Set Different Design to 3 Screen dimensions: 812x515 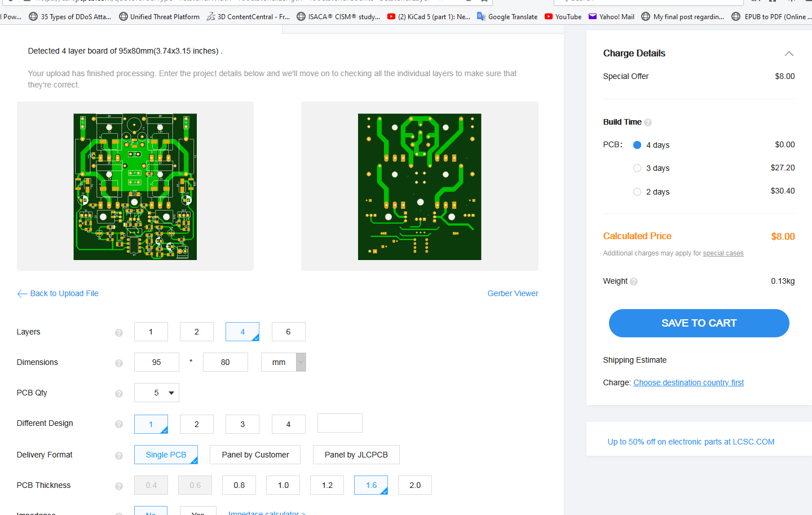[242, 424]
